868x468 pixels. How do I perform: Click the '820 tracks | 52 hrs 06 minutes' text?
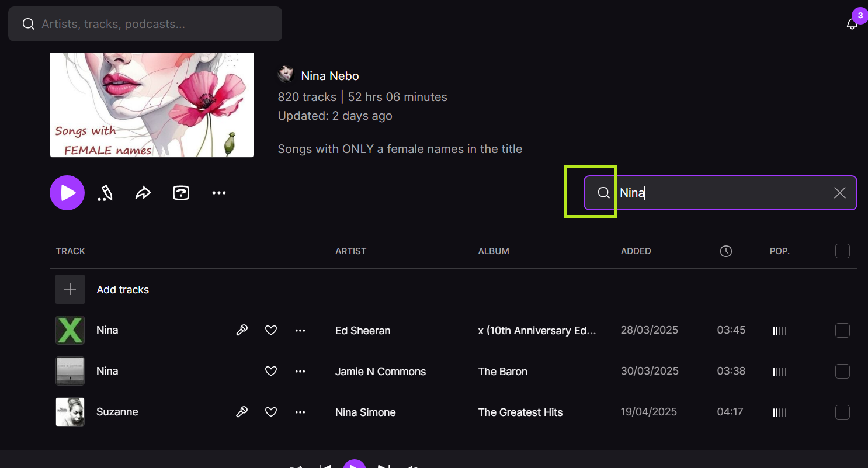[x=363, y=97]
